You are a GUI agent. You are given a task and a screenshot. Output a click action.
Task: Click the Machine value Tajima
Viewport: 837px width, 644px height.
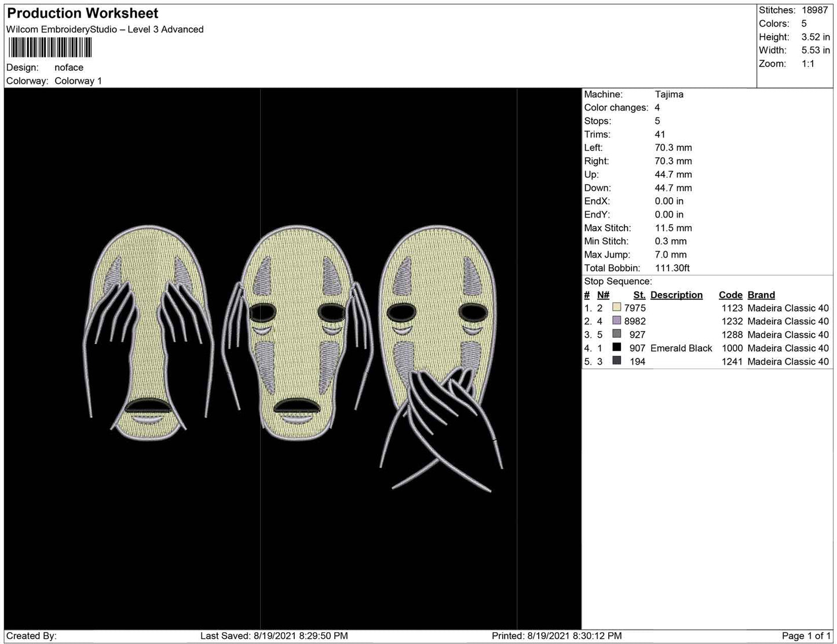[x=669, y=94]
